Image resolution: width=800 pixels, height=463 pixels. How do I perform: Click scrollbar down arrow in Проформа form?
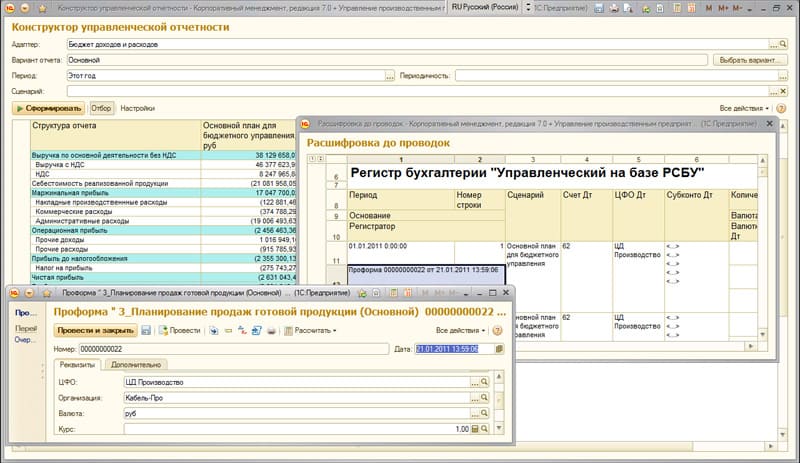(x=499, y=428)
